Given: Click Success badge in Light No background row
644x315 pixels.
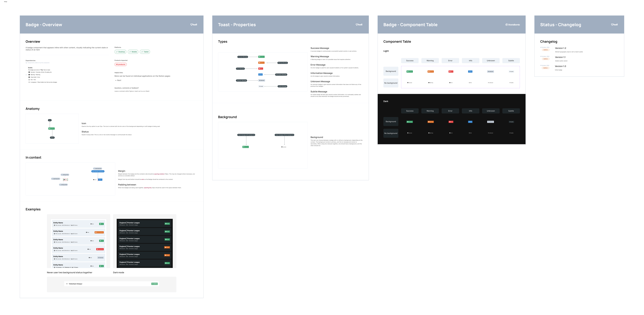Looking at the screenshot, I should tap(410, 83).
